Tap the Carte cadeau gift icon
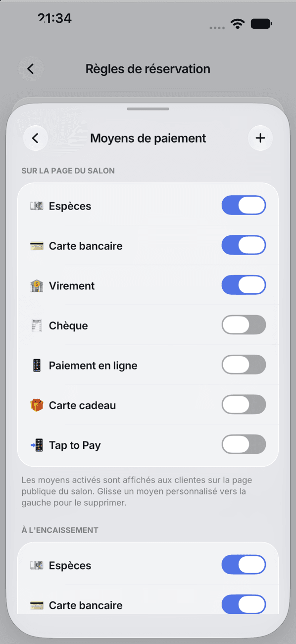The image size is (296, 644). coord(37,405)
